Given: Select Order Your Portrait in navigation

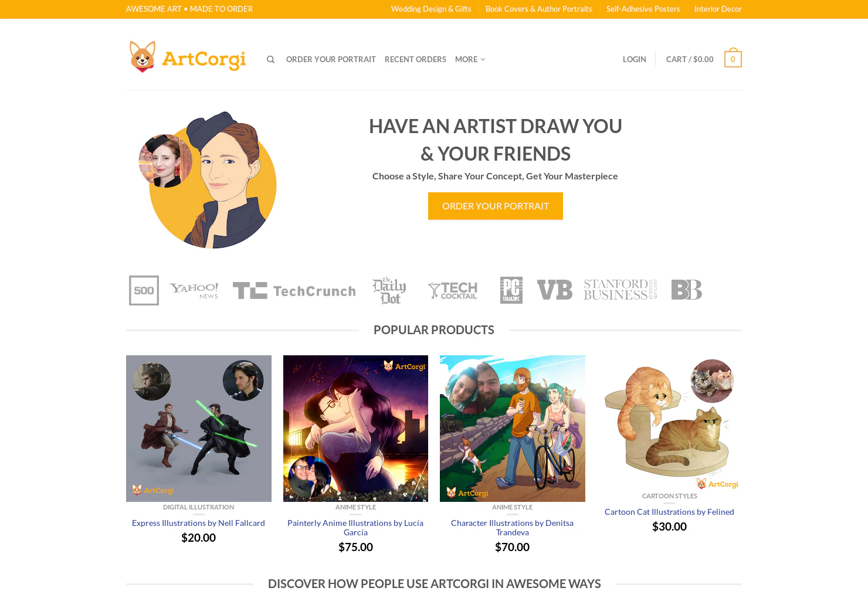Looking at the screenshot, I should [331, 59].
